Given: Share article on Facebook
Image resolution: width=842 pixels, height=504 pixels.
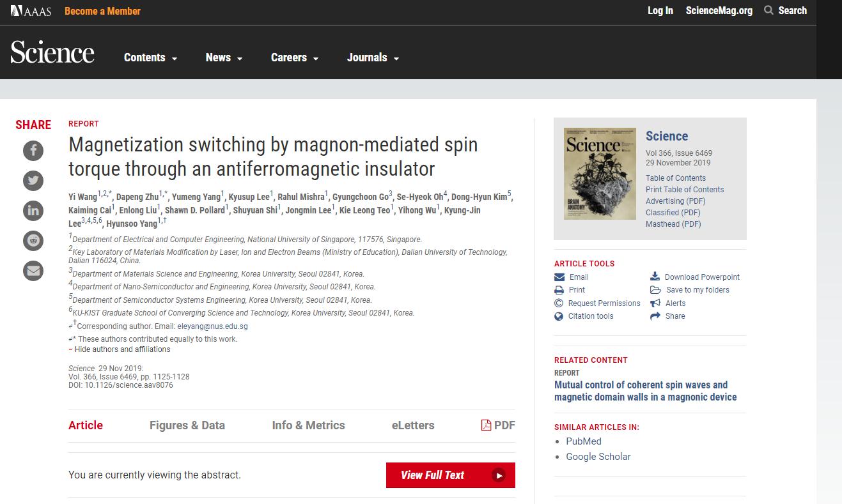Looking at the screenshot, I should (x=33, y=150).
